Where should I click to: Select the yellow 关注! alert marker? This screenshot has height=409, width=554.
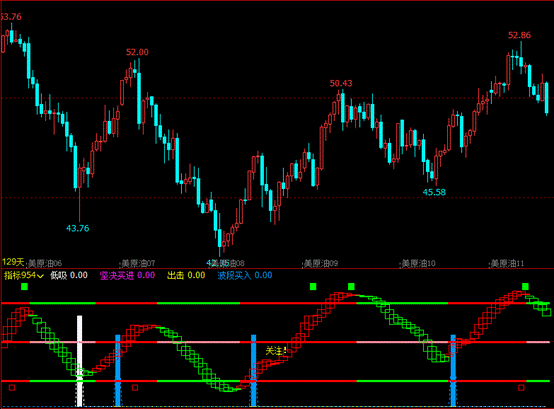[x=276, y=351]
